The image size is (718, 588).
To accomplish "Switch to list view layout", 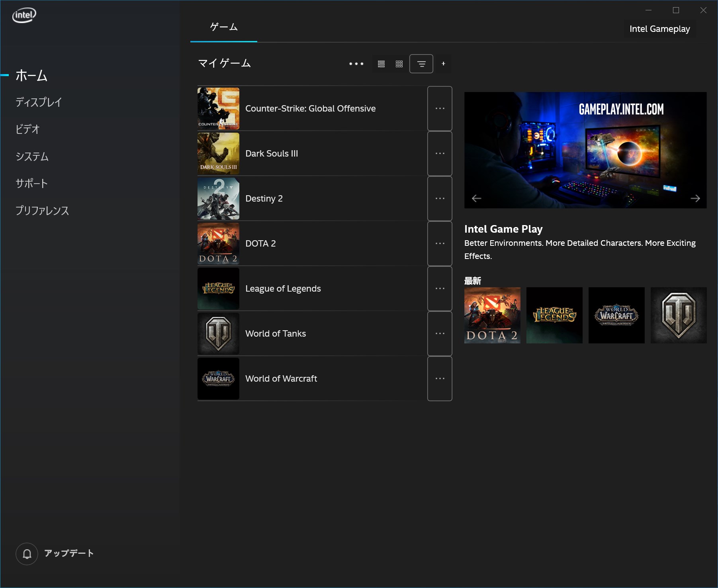I will click(x=381, y=64).
